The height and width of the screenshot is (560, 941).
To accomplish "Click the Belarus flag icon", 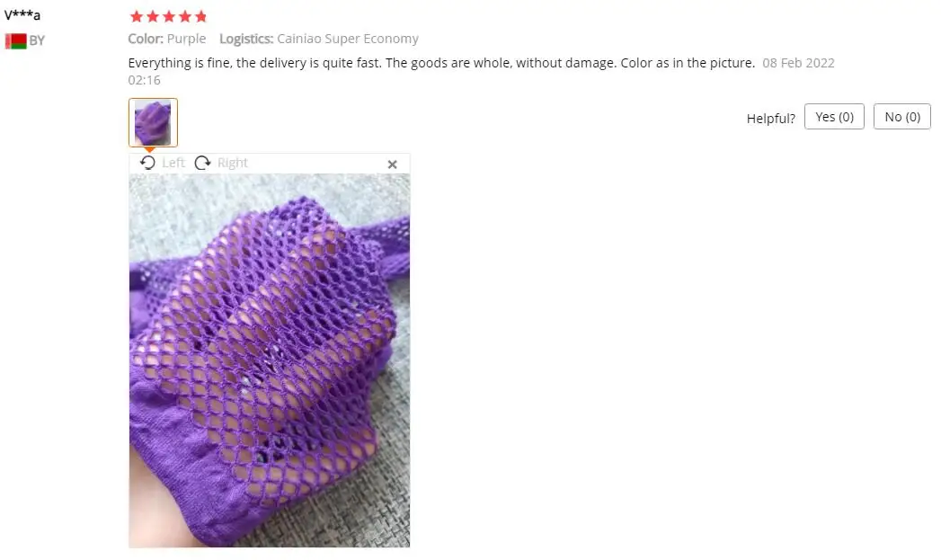I will click(x=15, y=40).
